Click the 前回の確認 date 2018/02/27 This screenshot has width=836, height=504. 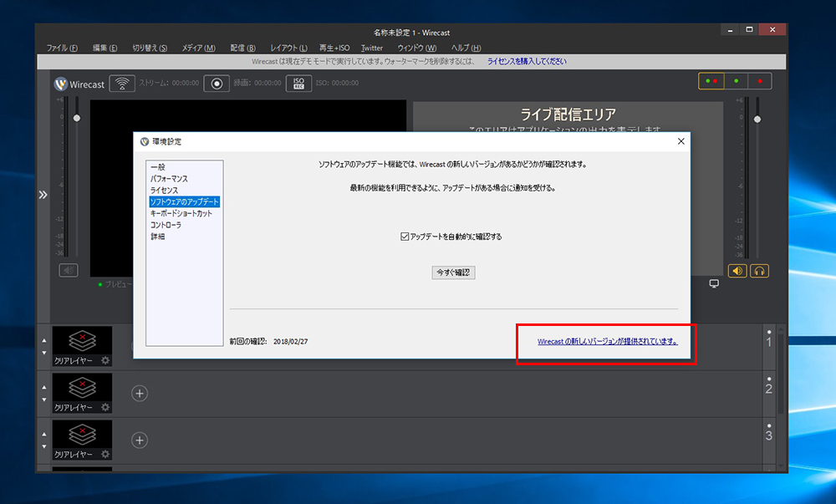291,342
